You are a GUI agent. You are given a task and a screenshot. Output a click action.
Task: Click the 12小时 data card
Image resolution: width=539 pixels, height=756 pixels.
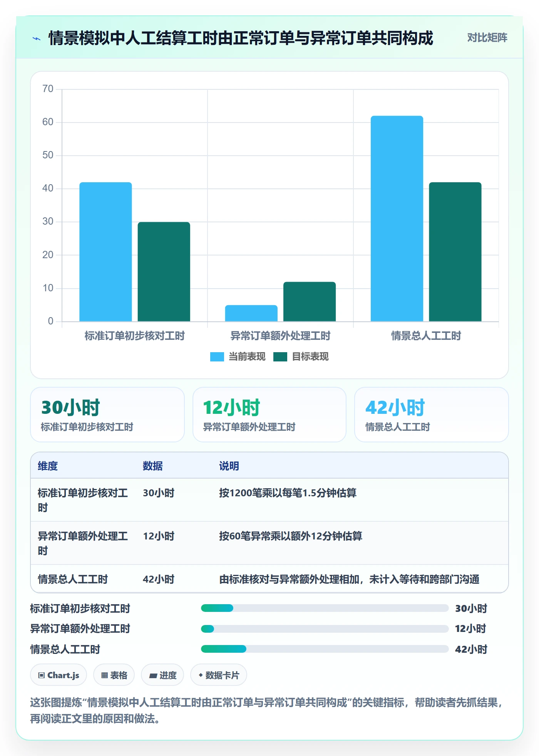tap(269, 415)
